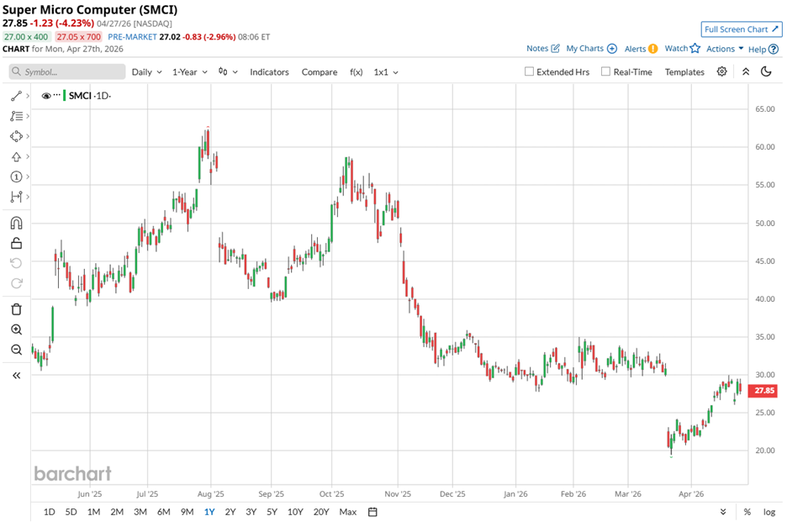Open the Indicators menu
787x532 pixels.
[270, 71]
